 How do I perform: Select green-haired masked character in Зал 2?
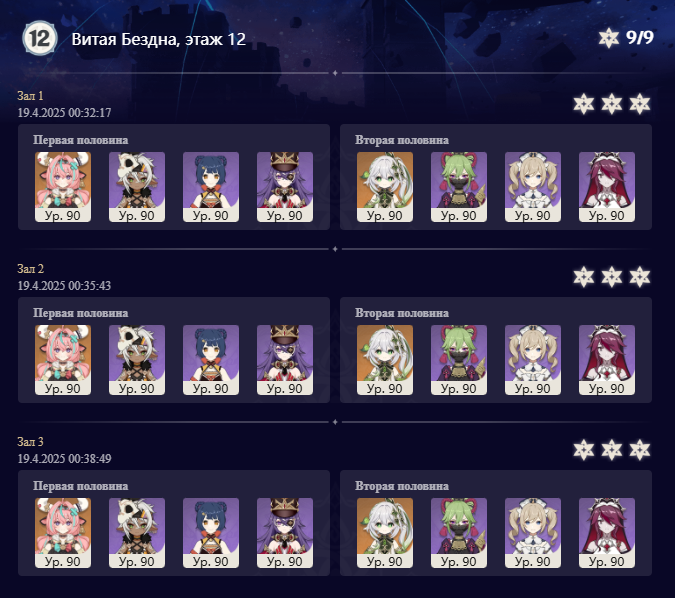[x=459, y=360]
